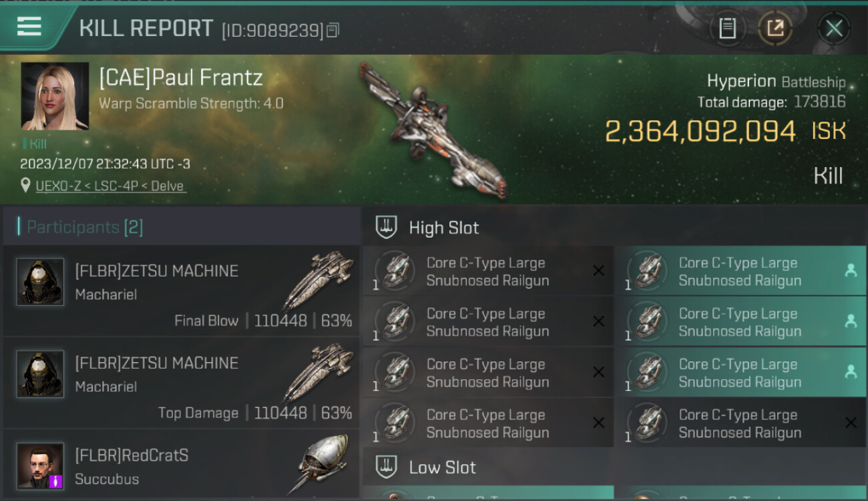Screen dimensions: 868x501
Task: Click the person icon on top-right railgun
Action: pos(851,271)
